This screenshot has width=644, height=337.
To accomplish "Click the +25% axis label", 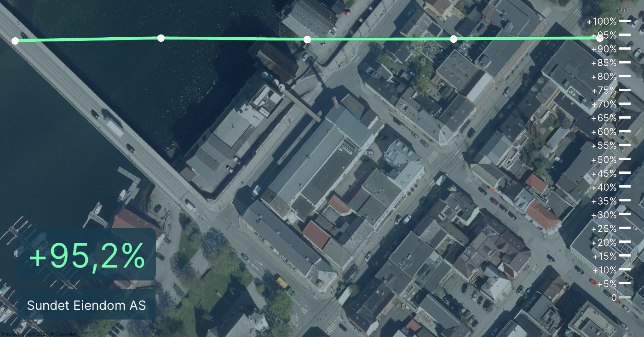I will pyautogui.click(x=604, y=228).
